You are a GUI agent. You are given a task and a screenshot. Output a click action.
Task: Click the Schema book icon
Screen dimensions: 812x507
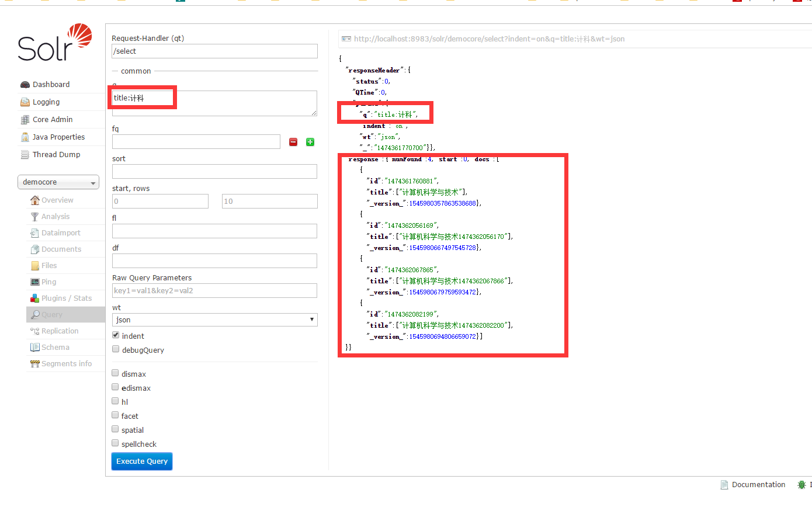(35, 348)
